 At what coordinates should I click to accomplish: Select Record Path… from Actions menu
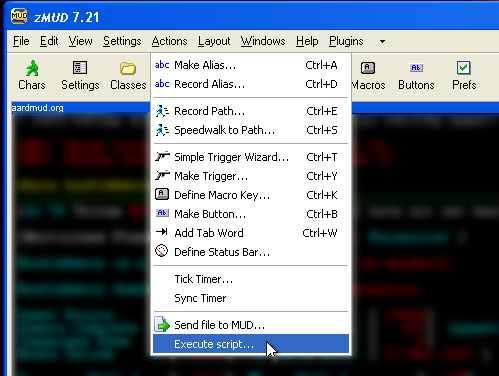click(x=251, y=111)
